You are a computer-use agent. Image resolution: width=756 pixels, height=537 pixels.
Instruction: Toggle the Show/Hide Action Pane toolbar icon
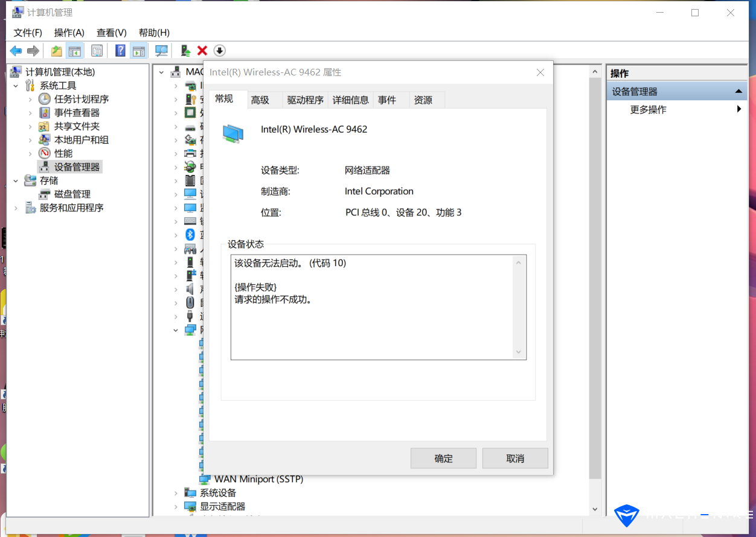[139, 51]
